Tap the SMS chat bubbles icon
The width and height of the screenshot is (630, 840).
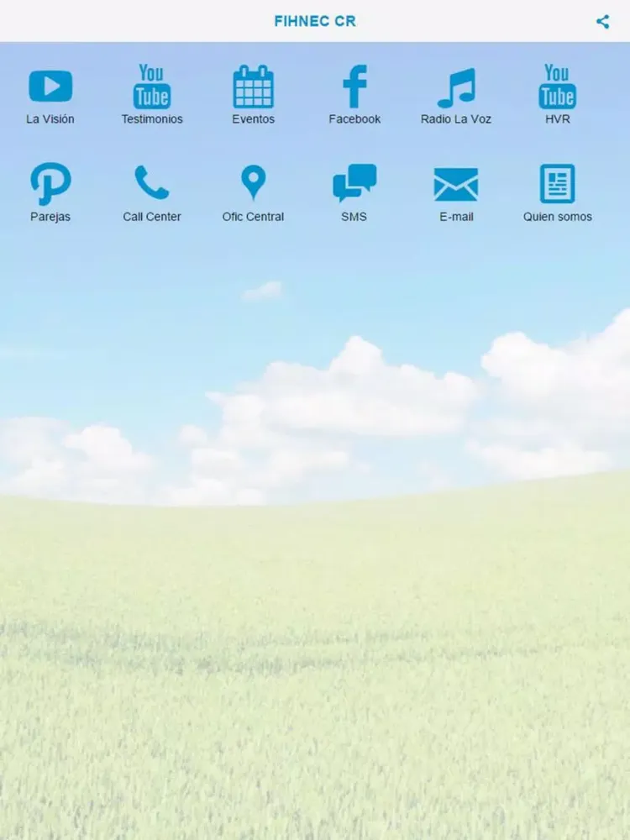[x=354, y=182]
